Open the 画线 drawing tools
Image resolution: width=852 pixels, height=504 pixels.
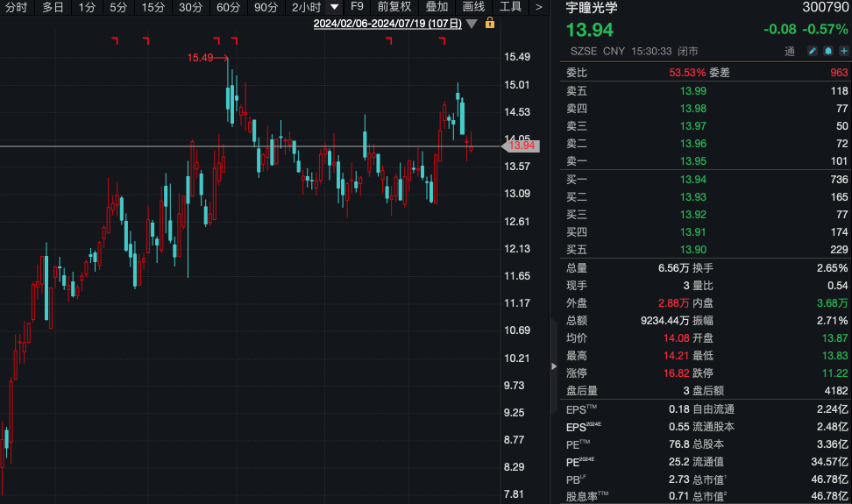click(x=473, y=7)
